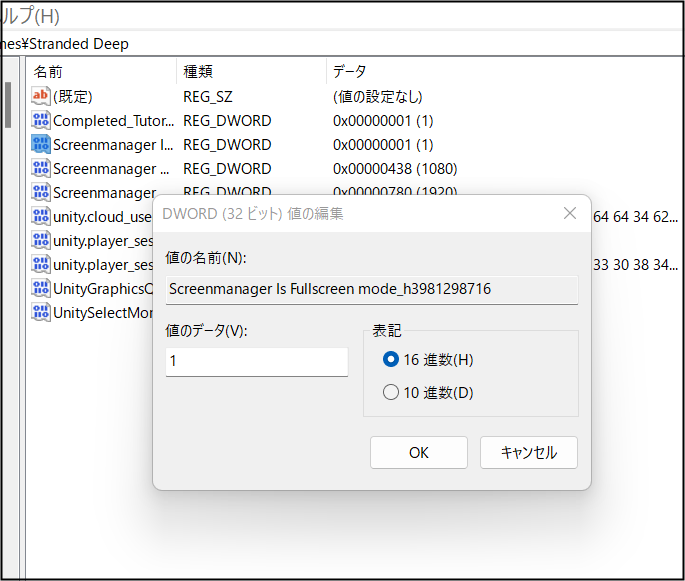Click the 0x00000438 (1080) data cell

[395, 169]
